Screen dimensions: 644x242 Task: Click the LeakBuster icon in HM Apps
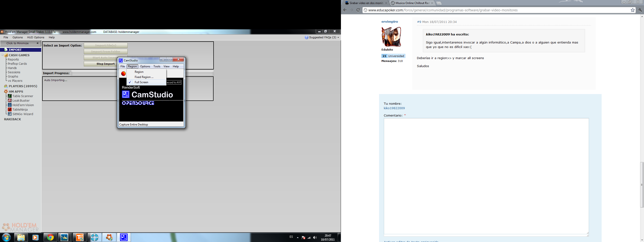pyautogui.click(x=10, y=100)
